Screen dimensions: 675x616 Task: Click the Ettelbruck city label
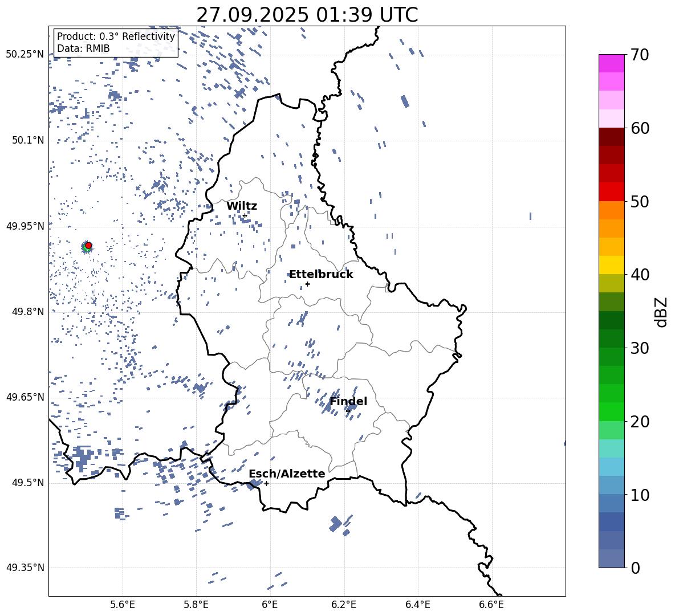[321, 274]
